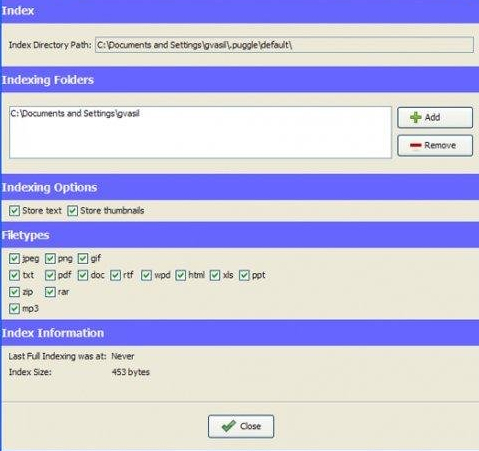Uncheck the jpeg filetype
This screenshot has width=479, height=451.
14,258
